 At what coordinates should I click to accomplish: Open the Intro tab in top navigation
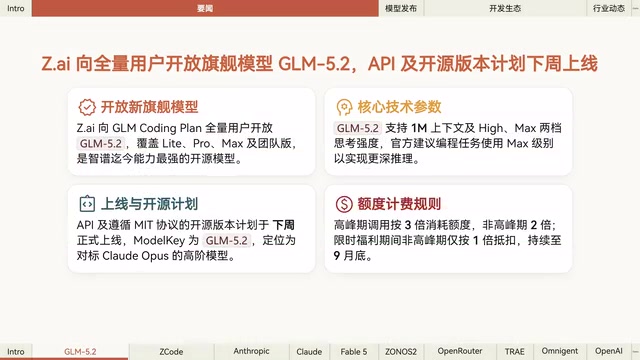click(x=16, y=8)
